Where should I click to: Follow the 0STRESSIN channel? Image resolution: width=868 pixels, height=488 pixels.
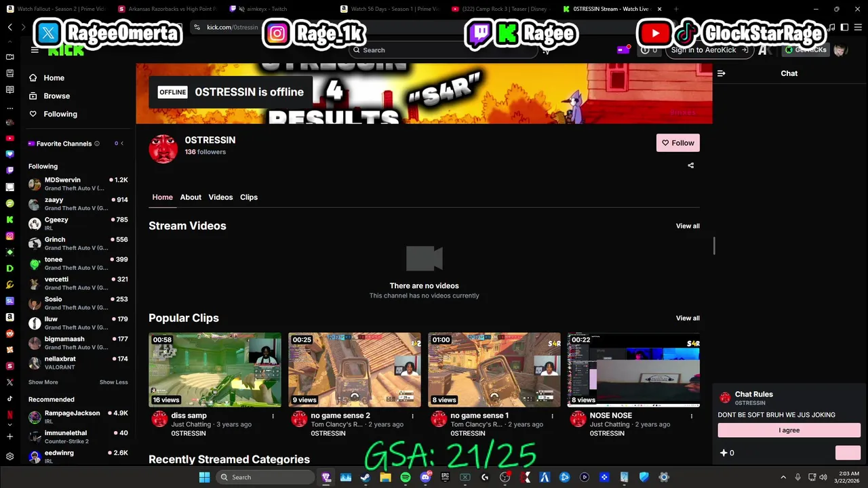(x=678, y=143)
